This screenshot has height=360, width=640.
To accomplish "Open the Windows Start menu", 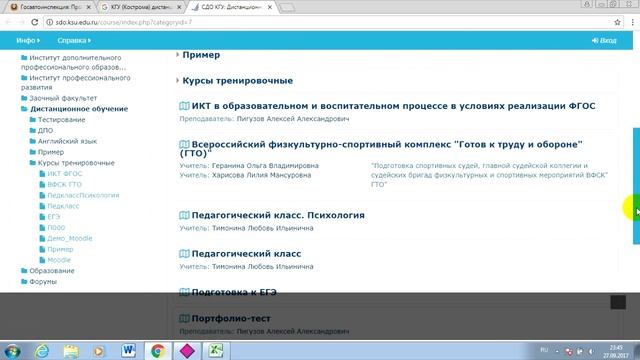I will [12, 351].
